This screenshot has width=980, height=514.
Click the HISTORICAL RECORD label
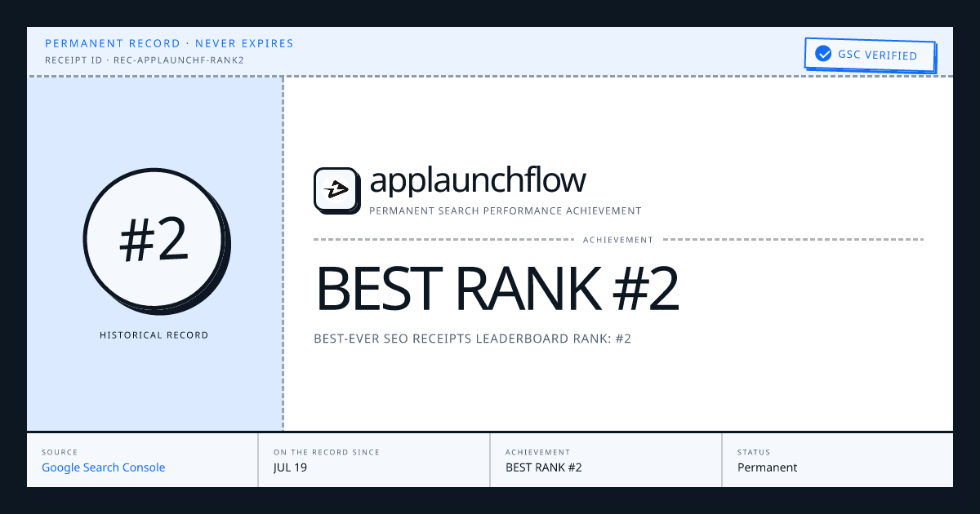point(154,335)
